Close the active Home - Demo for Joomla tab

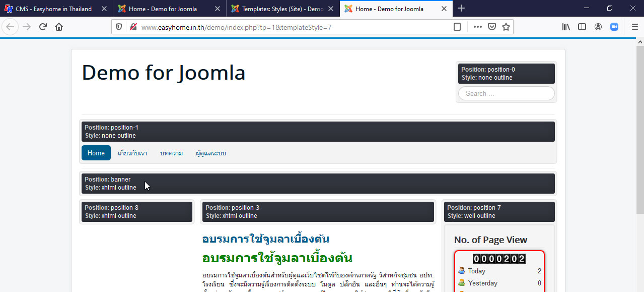click(x=444, y=9)
